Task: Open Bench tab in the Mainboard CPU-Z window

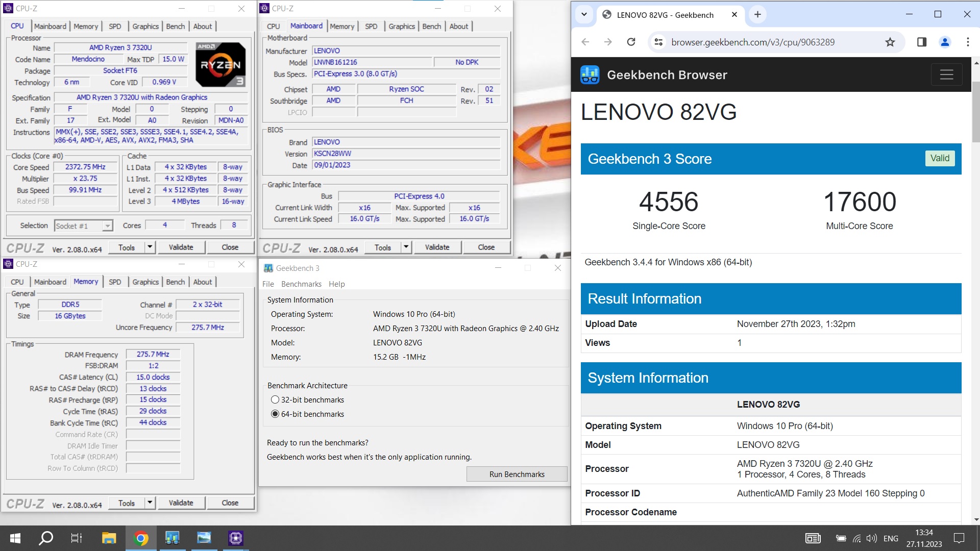Action: (x=432, y=26)
